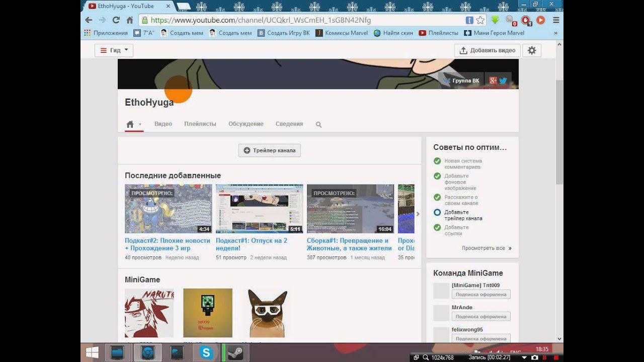The image size is (644, 362).
Task: Click the Добавить видео upload button
Action: tap(488, 50)
